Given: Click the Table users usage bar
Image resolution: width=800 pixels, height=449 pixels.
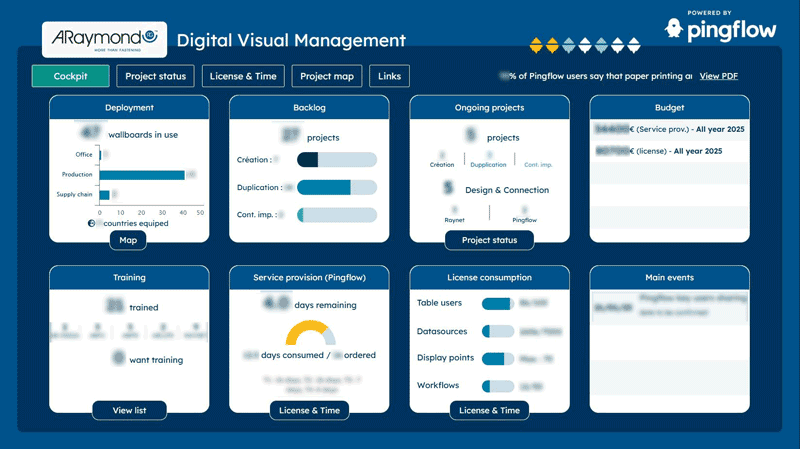Looking at the screenshot, I should click(x=498, y=304).
